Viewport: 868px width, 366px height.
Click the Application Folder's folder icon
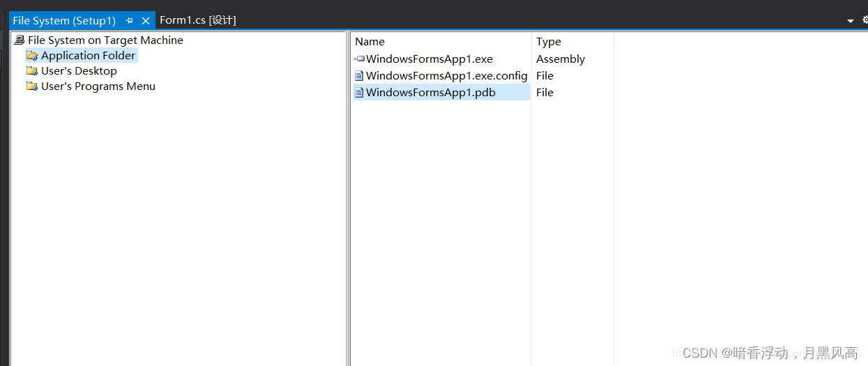point(32,56)
